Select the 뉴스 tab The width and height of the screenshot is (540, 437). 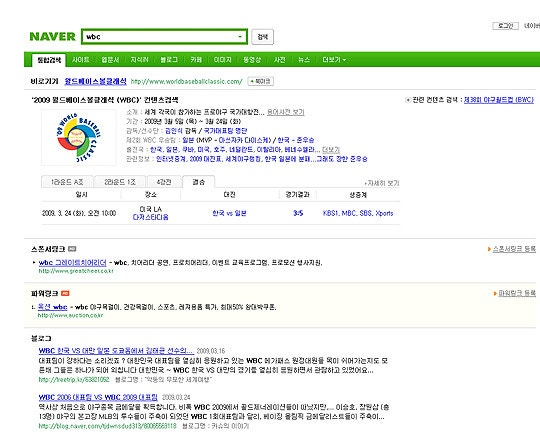(x=304, y=60)
